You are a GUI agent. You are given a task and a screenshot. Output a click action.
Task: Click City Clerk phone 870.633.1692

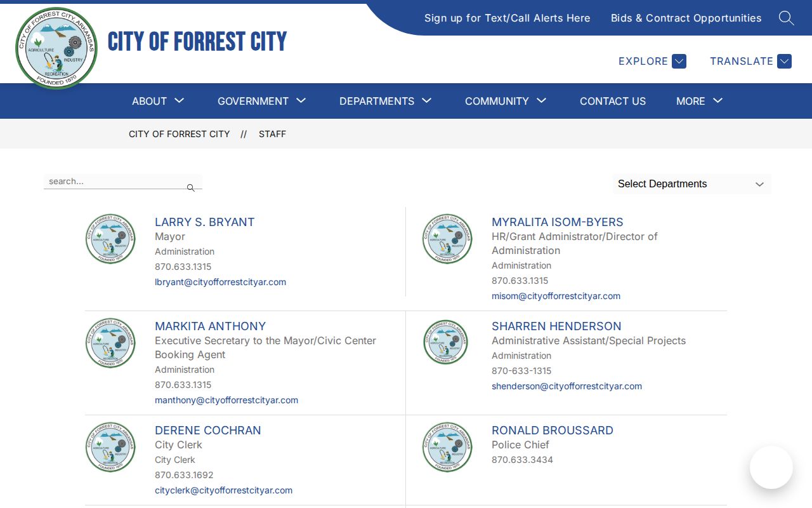coord(184,475)
